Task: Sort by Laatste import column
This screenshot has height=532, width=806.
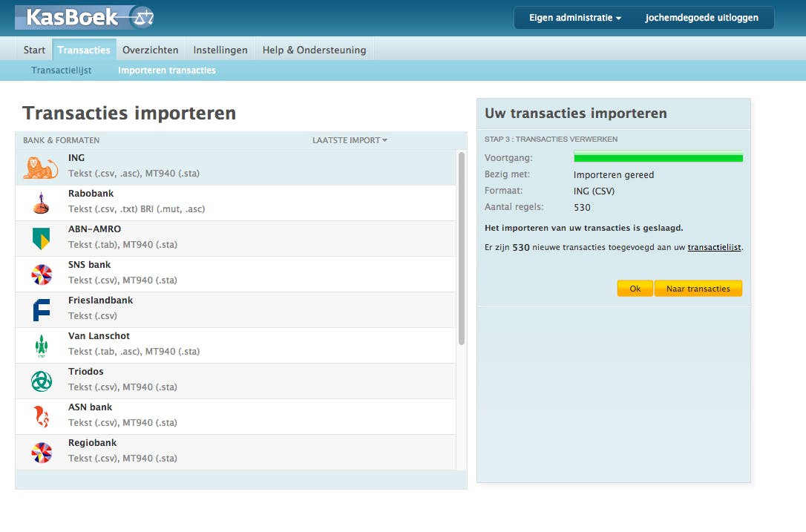Action: coord(350,140)
